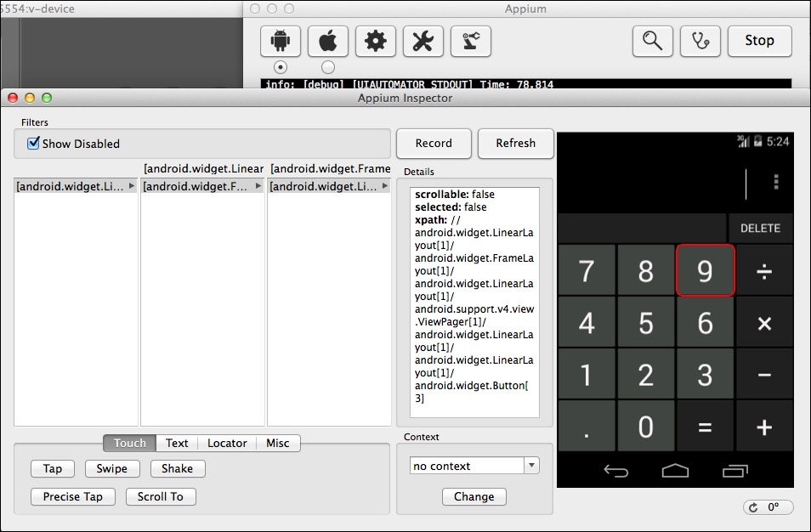Click the selected: false detail line
The image size is (811, 532).
tap(451, 207)
